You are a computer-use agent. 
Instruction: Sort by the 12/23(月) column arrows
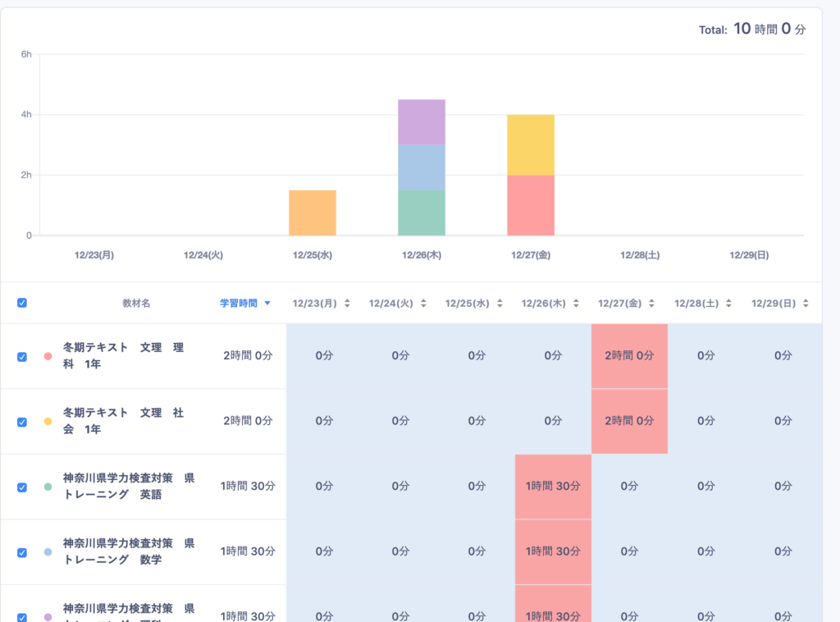coord(347,304)
